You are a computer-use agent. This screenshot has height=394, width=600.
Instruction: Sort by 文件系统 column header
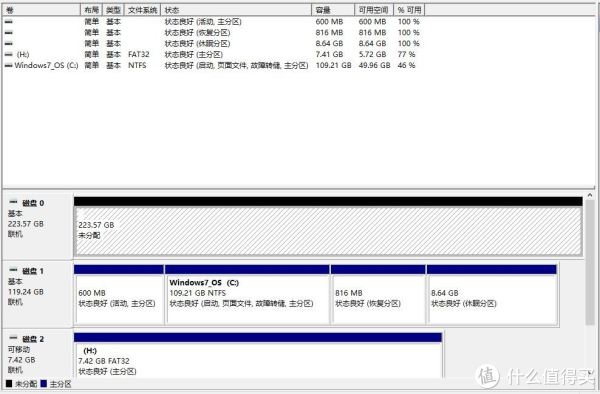coord(142,10)
